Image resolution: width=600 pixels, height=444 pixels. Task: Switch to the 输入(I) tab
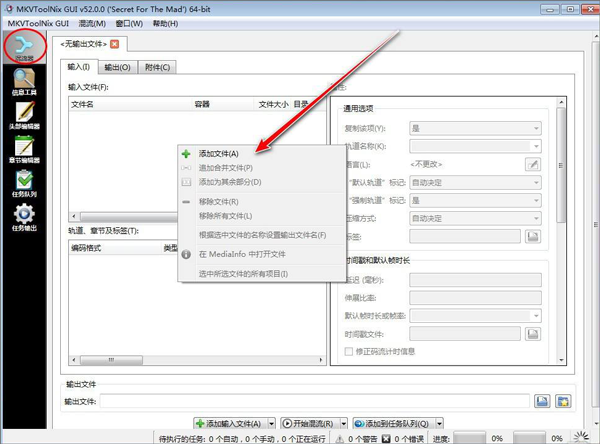point(79,67)
